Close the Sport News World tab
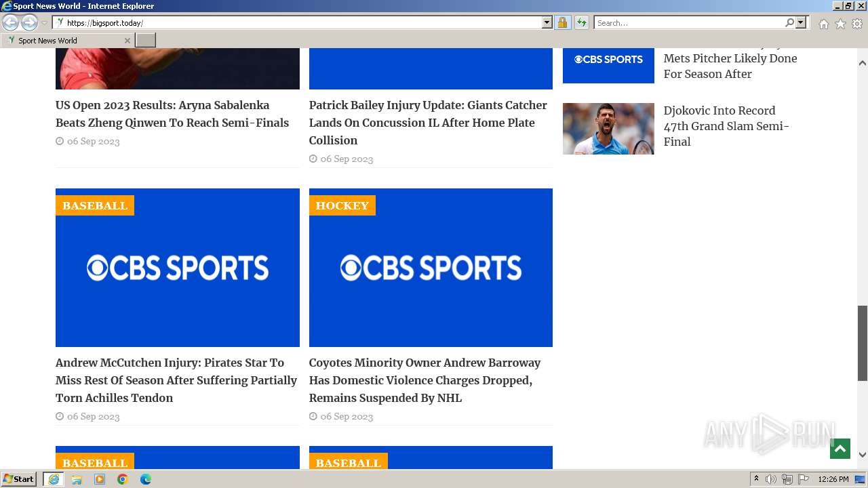The width and height of the screenshot is (868, 488). pos(127,41)
